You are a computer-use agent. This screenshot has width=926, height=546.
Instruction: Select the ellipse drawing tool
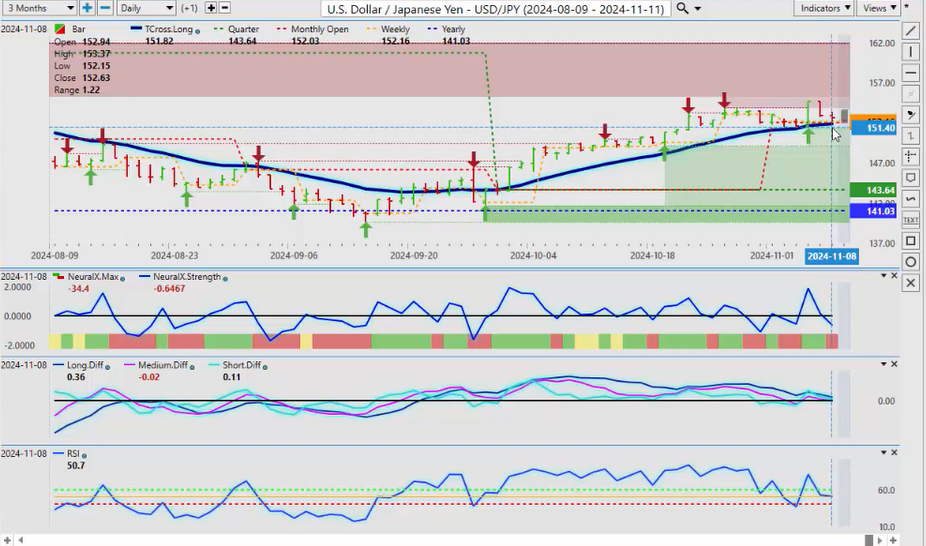click(911, 262)
